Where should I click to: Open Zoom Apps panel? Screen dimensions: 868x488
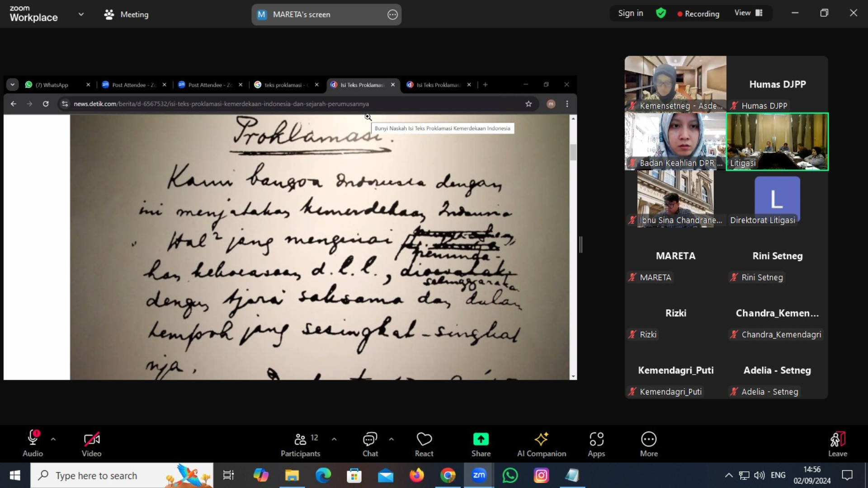click(x=596, y=444)
